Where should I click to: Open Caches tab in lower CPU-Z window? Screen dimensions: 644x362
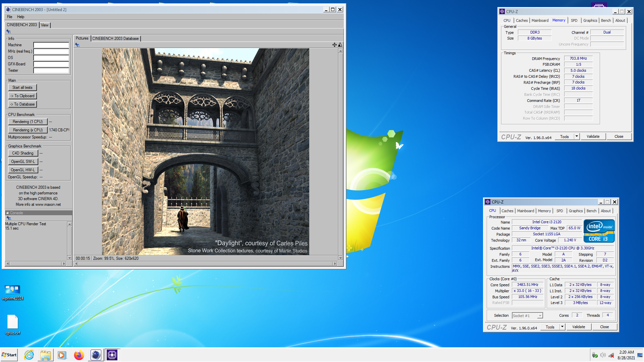click(x=507, y=211)
